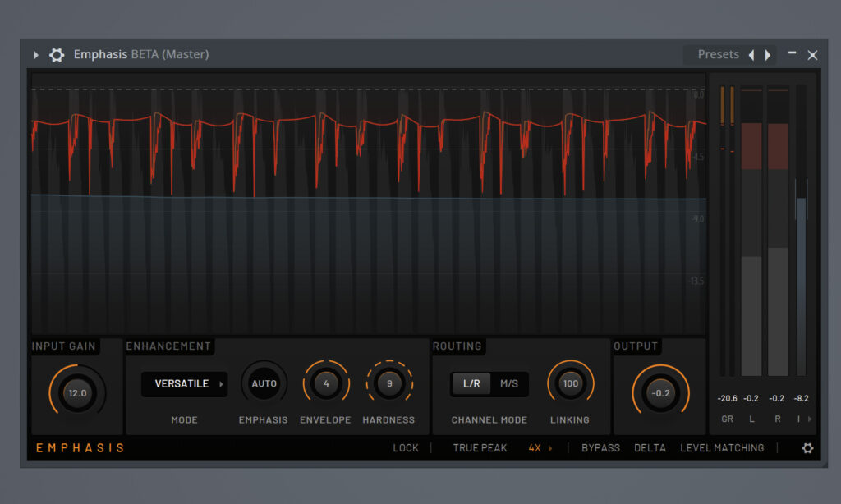The image size is (841, 504).
Task: Click the GR meter label
Action: 728,419
